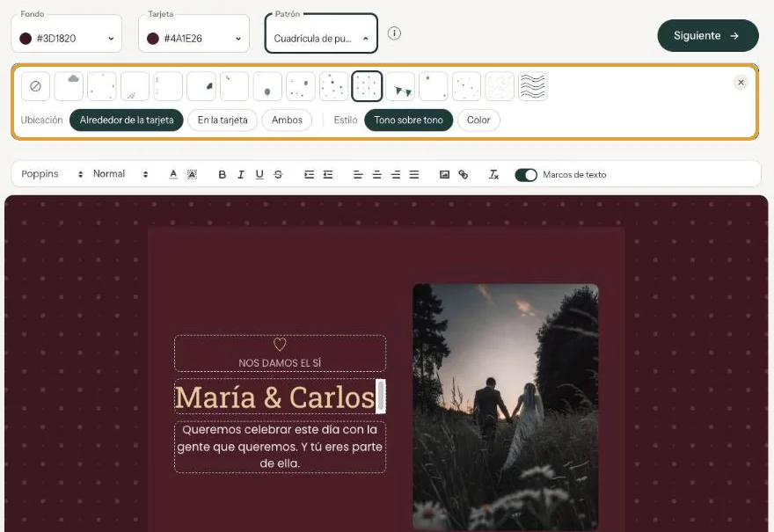Click the Queremos celebrar paragraph text frame

[280, 447]
